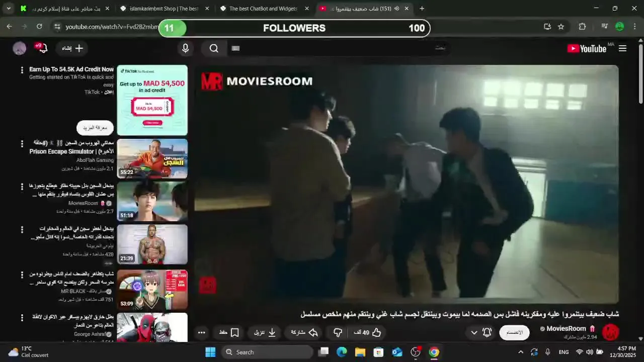Click the مشاركة share button
The height and width of the screenshot is (362, 644).
(304, 332)
